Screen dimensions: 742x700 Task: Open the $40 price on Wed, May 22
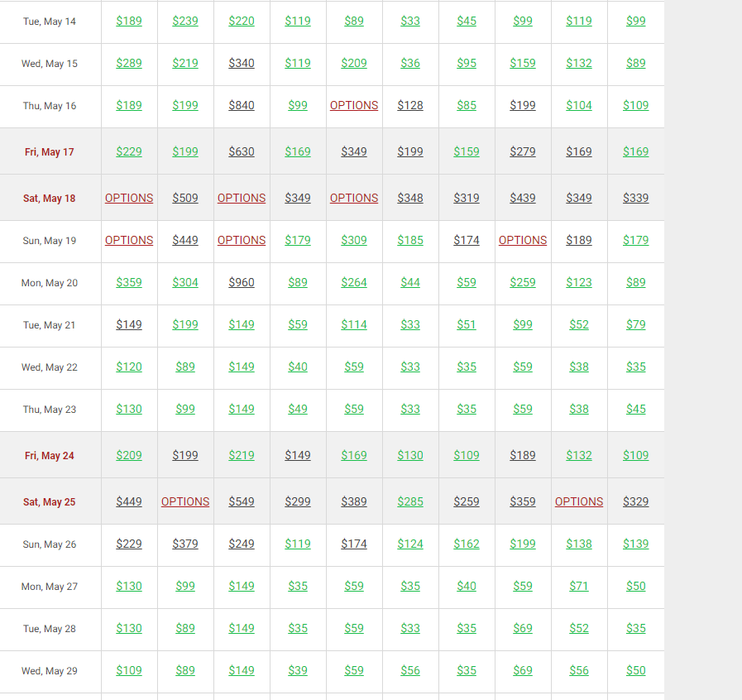[298, 367]
